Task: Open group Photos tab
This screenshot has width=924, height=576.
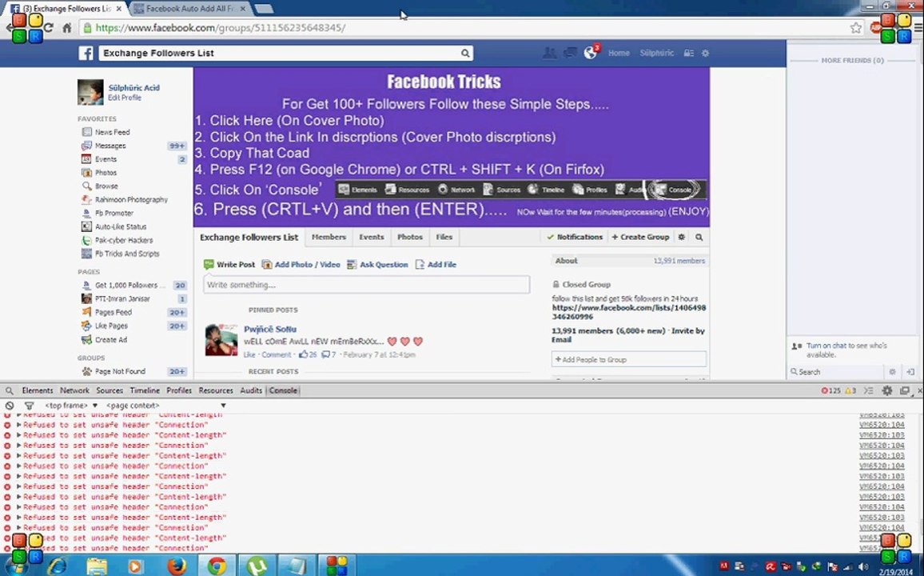Action: click(x=409, y=237)
